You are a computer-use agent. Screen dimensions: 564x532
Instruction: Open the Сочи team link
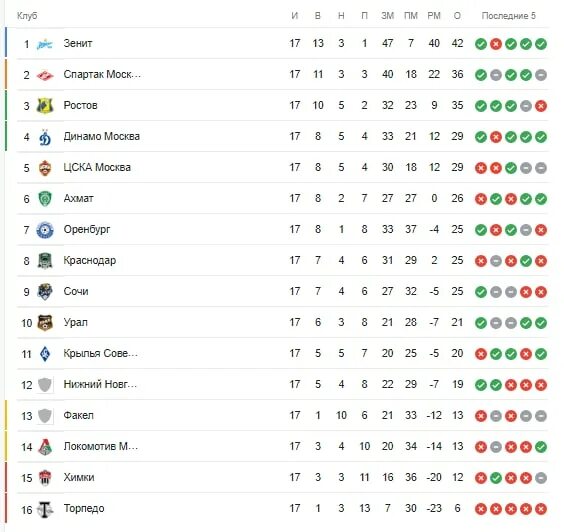(x=76, y=291)
